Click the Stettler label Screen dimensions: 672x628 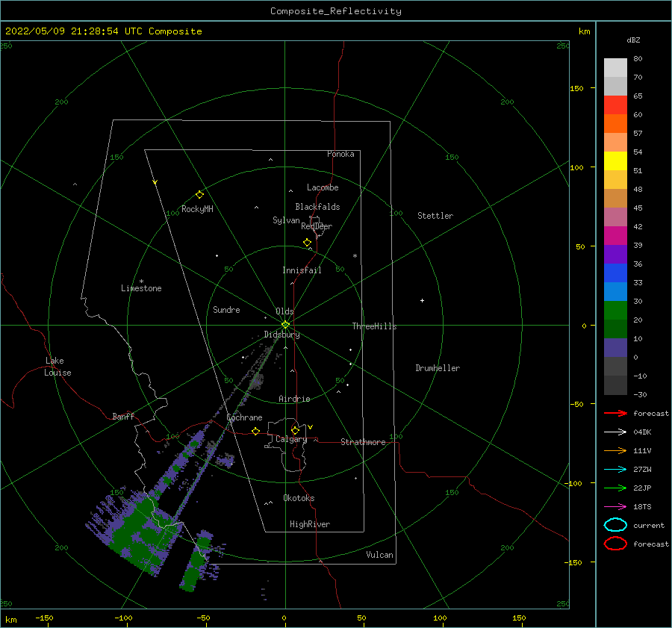point(435,216)
